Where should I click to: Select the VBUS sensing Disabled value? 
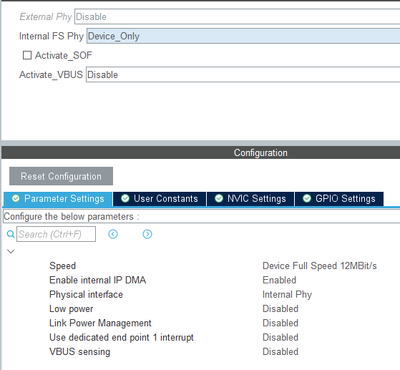point(280,352)
